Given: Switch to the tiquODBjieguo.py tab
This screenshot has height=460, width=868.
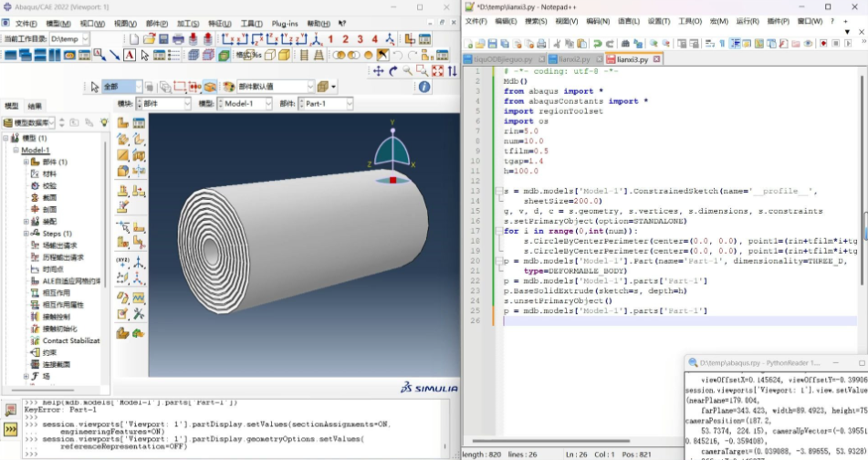Looking at the screenshot, I should (503, 59).
